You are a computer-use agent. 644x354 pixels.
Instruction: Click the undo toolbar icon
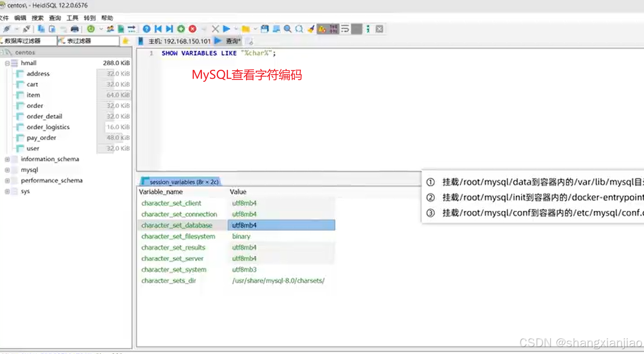point(64,29)
